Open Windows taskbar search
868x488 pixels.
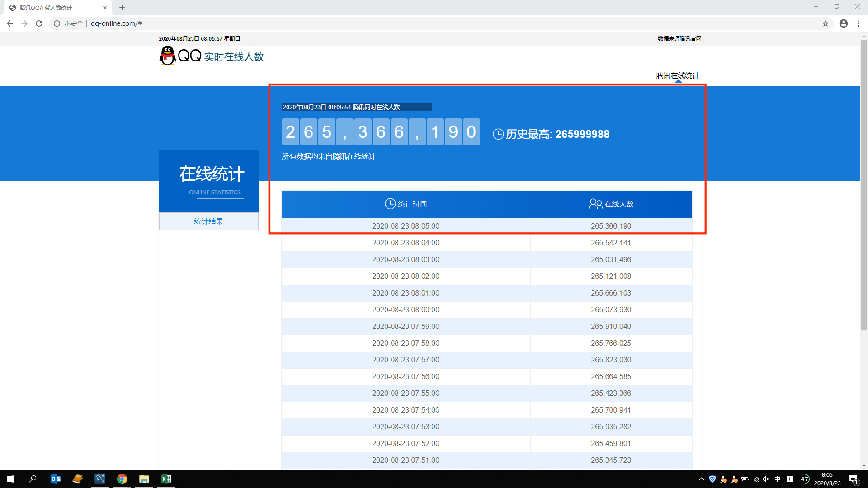(33, 479)
